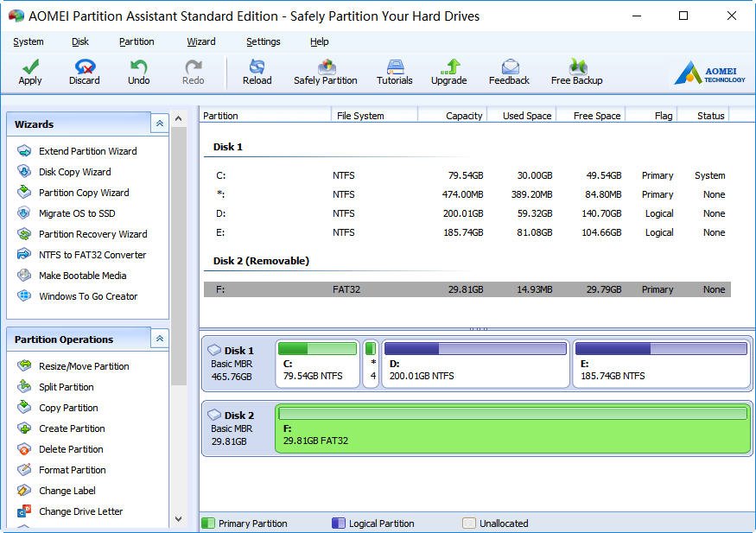Select the E: partition row
The width and height of the screenshot is (756, 533).
click(x=467, y=232)
